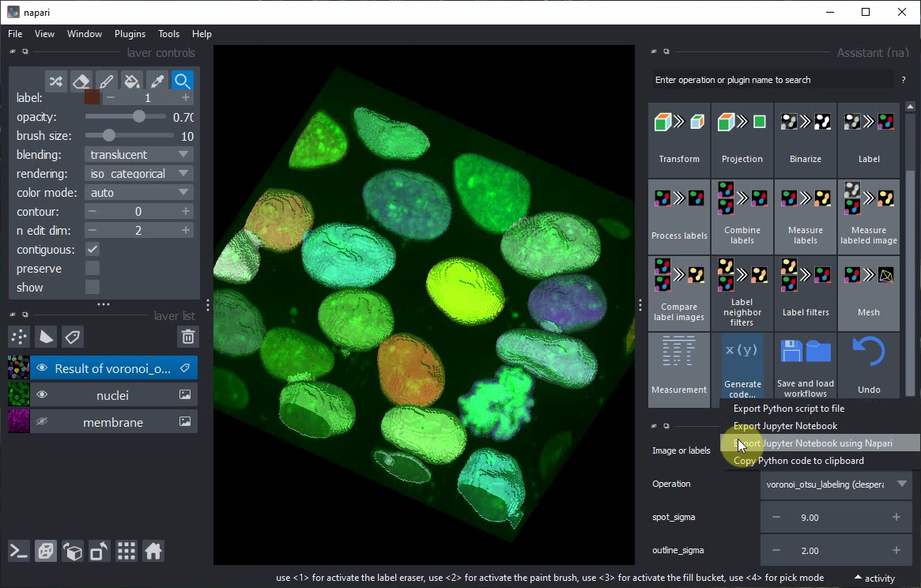
Task: Open the Plugins menu
Action: pos(130,34)
